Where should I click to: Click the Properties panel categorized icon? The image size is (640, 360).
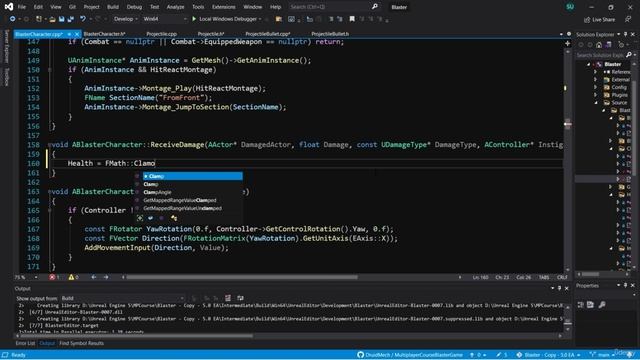tap(581, 304)
